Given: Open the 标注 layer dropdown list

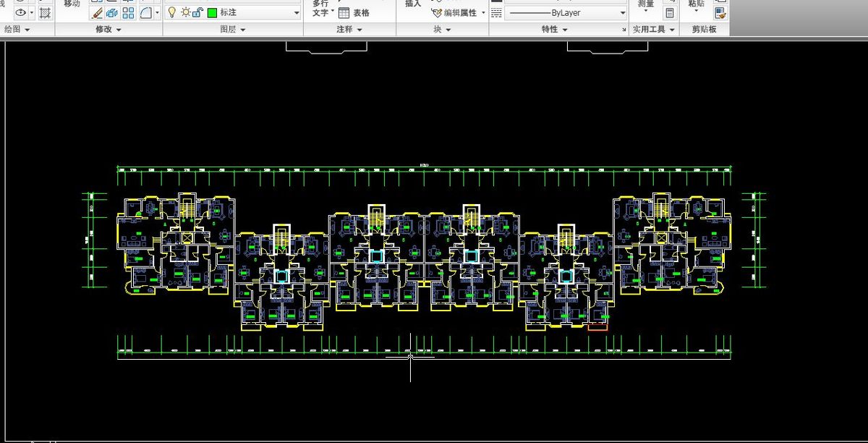Looking at the screenshot, I should [297, 12].
